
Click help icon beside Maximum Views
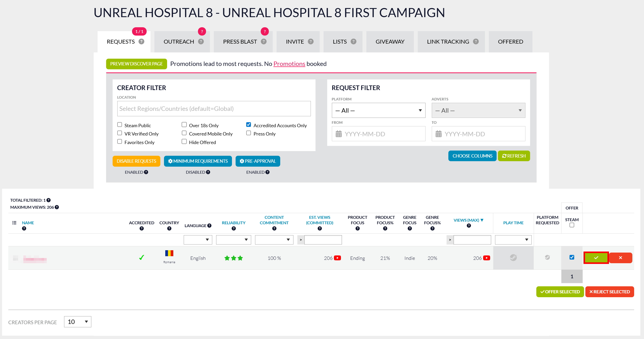click(57, 207)
